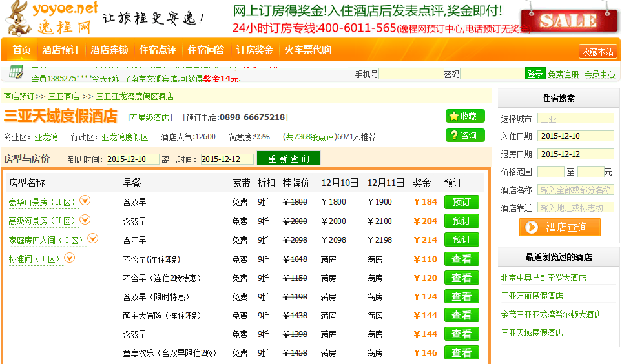This screenshot has height=364, width=622.
Task: Expand the 标准间(I区) room details arrow
Action: point(70,258)
